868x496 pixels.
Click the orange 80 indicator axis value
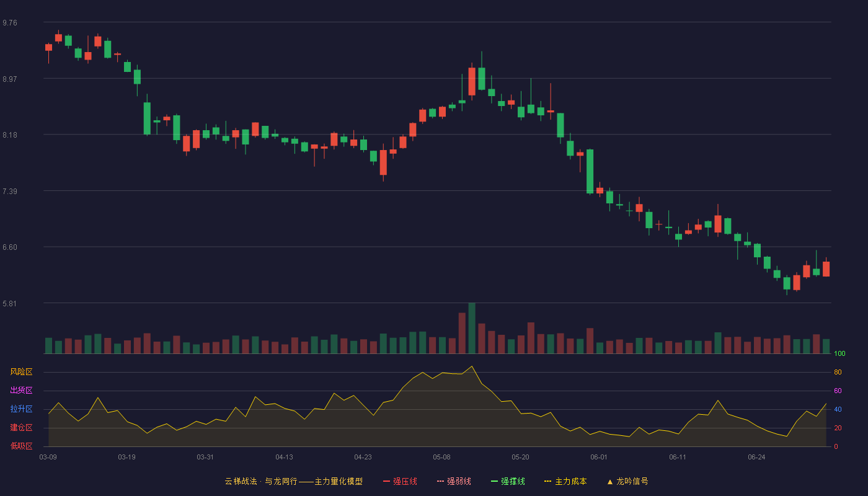click(x=838, y=373)
